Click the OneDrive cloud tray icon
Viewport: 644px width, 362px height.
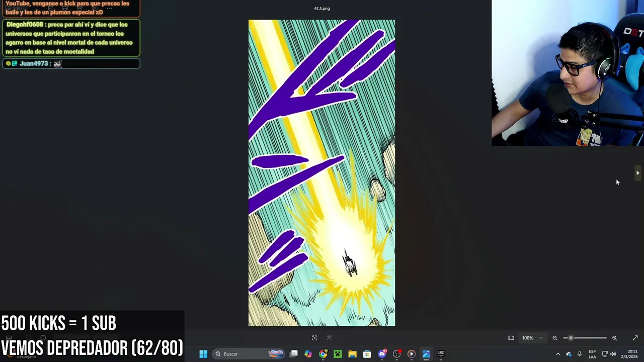coord(569,354)
